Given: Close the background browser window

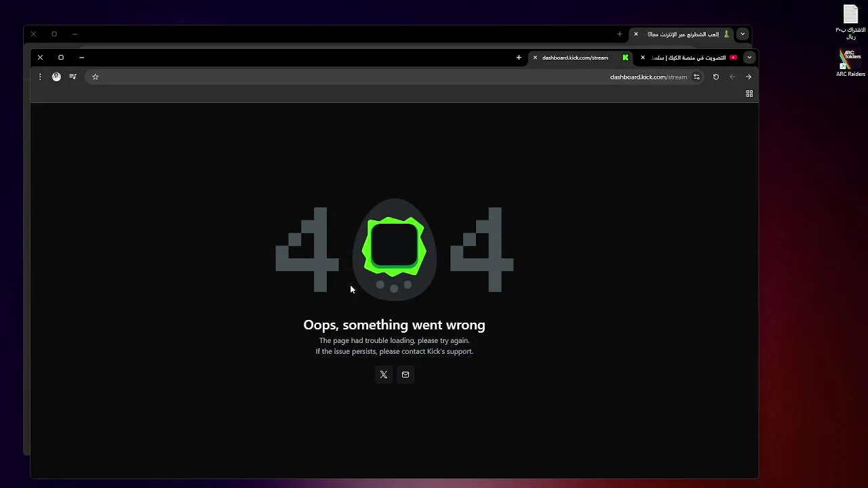Looking at the screenshot, I should click(33, 34).
